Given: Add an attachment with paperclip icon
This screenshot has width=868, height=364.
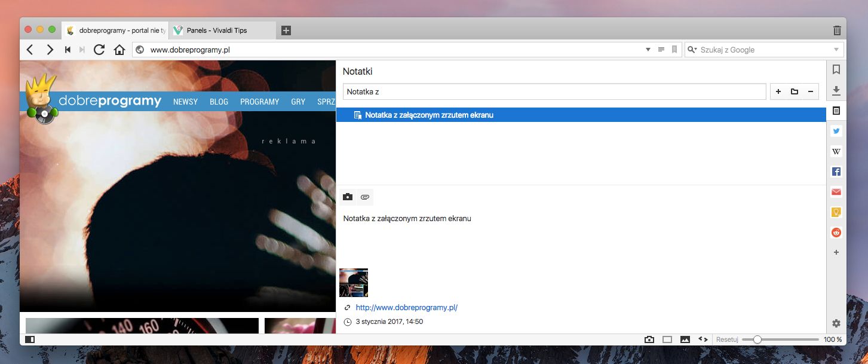Looking at the screenshot, I should pyautogui.click(x=365, y=197).
